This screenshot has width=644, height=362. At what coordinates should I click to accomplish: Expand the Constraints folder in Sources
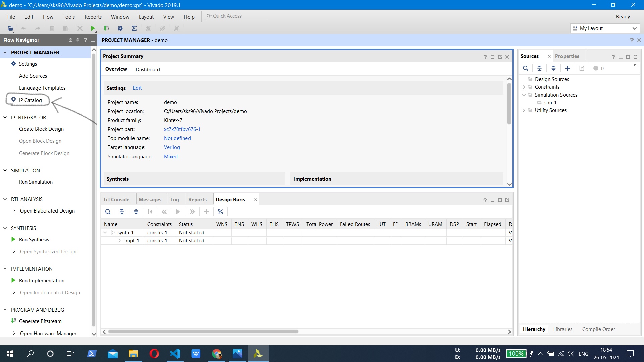point(524,87)
